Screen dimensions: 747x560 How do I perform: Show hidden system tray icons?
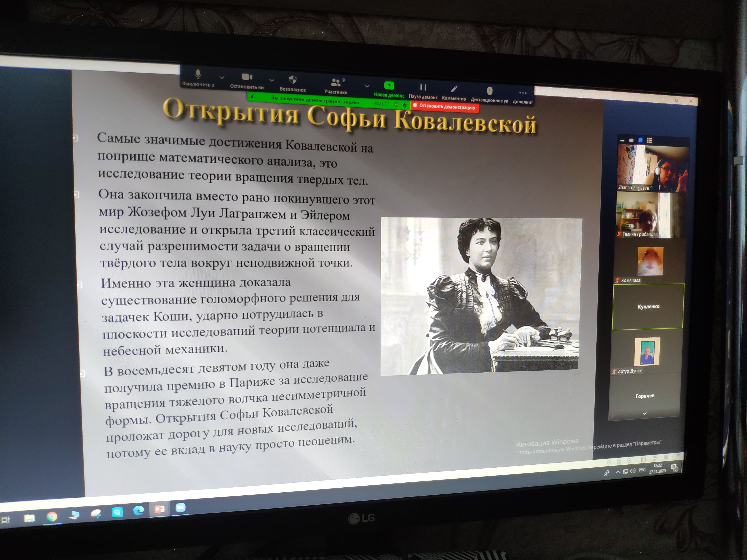pyautogui.click(x=618, y=472)
